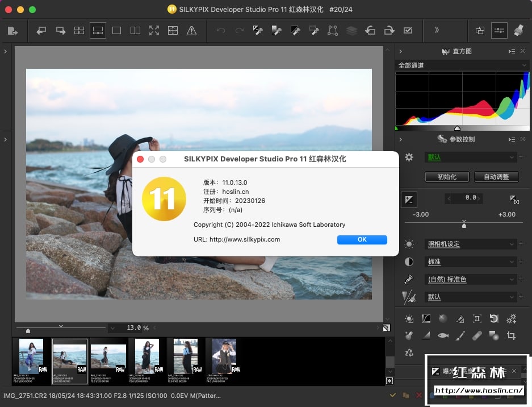This screenshot has width=532, height=407.
Task: Toggle the exposure bias compensation button
Action: point(409,199)
